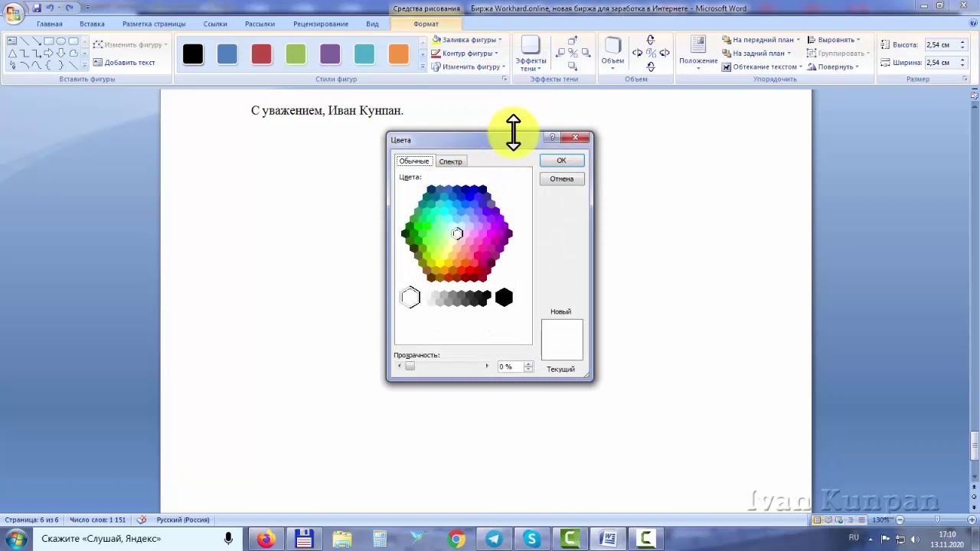Nudge the shadow right
Viewport: 980px width, 551px height.
[x=586, y=53]
